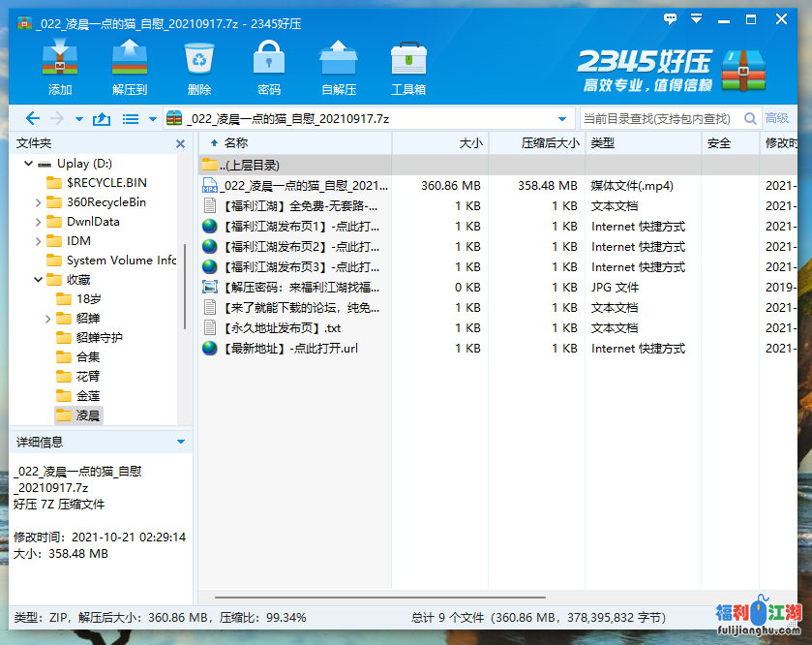Click the 自解压 (Self-extract) icon
812x645 pixels.
pos(339,60)
